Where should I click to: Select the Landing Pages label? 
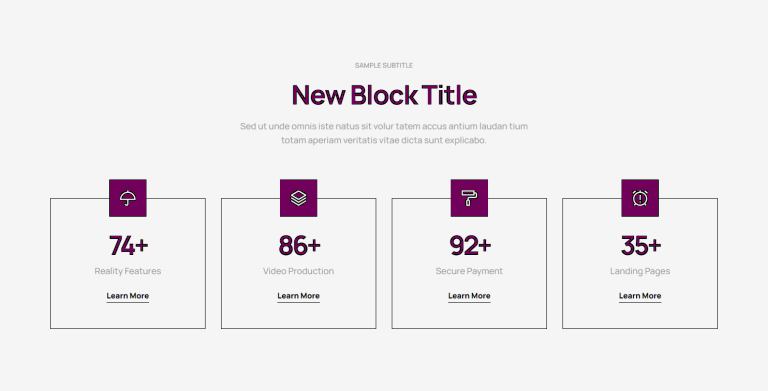(640, 271)
